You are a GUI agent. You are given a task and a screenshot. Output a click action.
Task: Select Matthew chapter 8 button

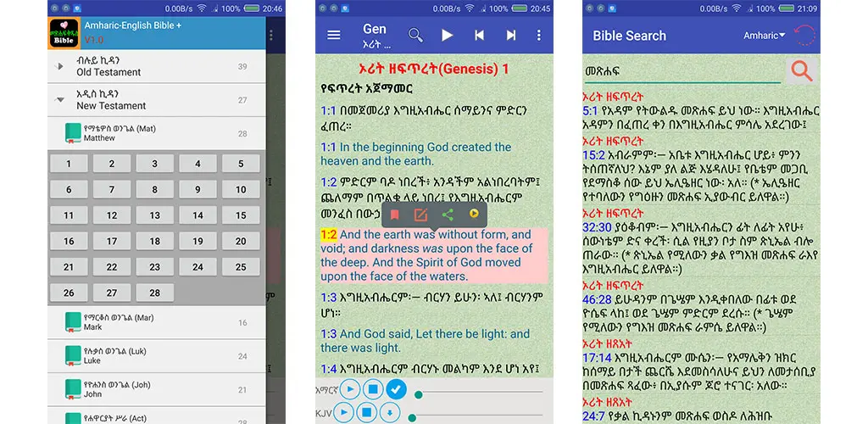coord(155,189)
